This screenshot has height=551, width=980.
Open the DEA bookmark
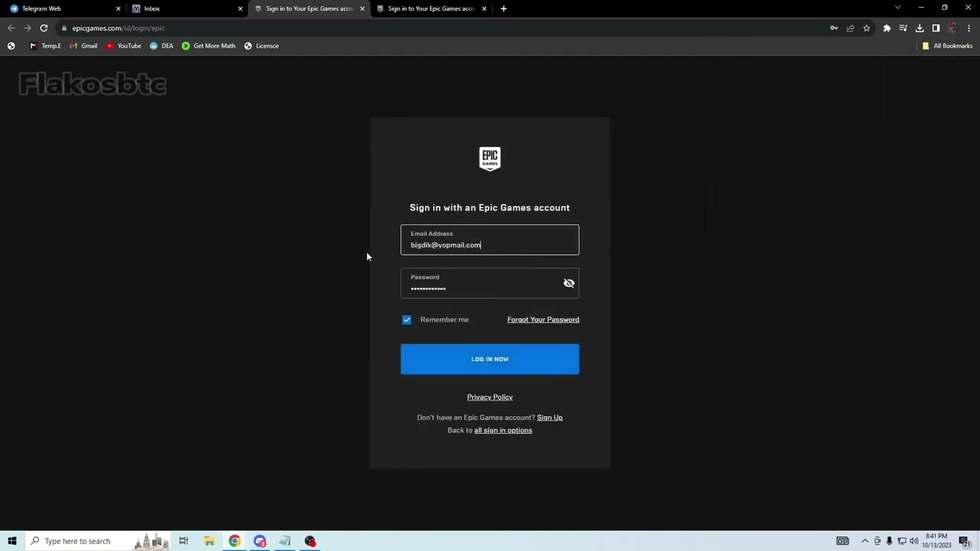[x=162, y=46]
